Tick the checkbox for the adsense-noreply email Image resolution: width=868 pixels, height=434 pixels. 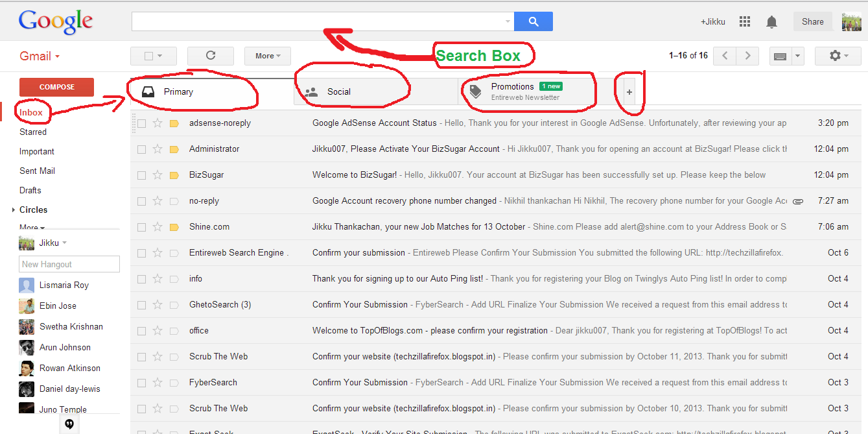coord(141,123)
